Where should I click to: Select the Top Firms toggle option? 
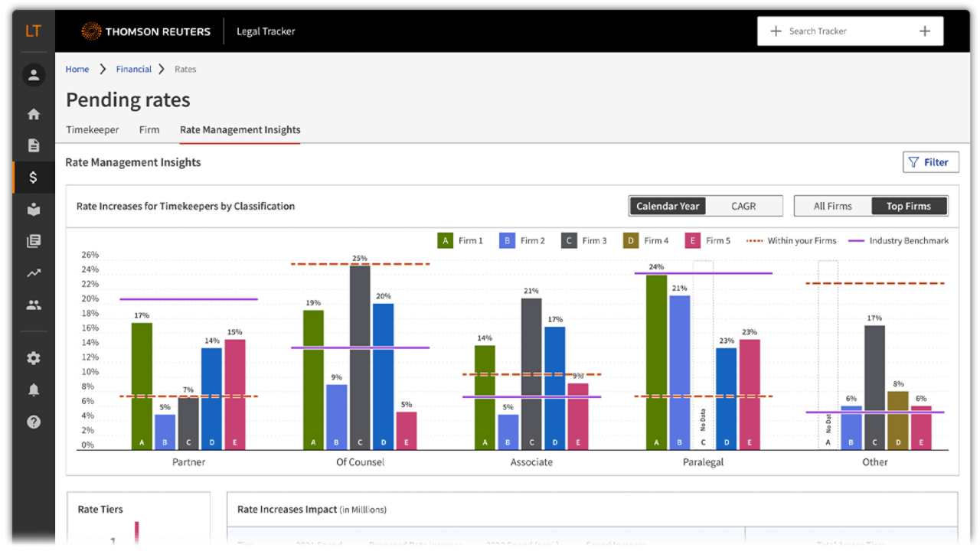[x=909, y=206]
